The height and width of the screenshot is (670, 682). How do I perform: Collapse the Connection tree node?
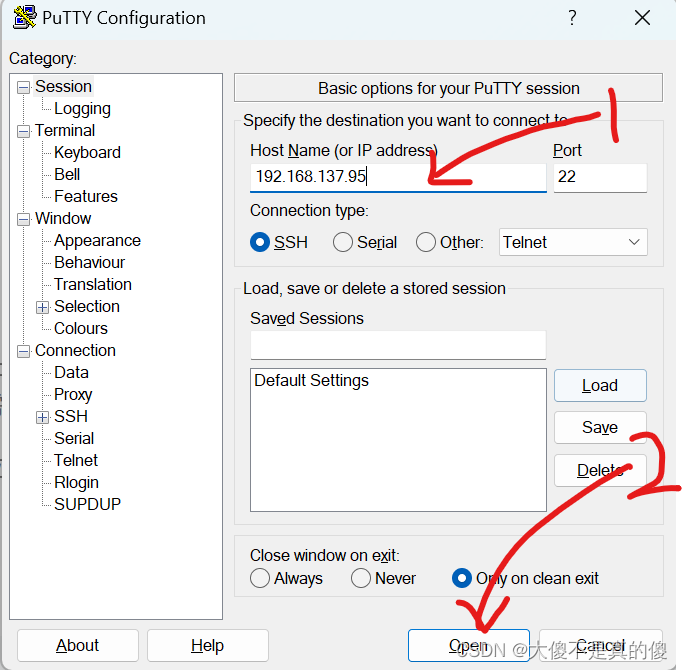pyautogui.click(x=23, y=352)
